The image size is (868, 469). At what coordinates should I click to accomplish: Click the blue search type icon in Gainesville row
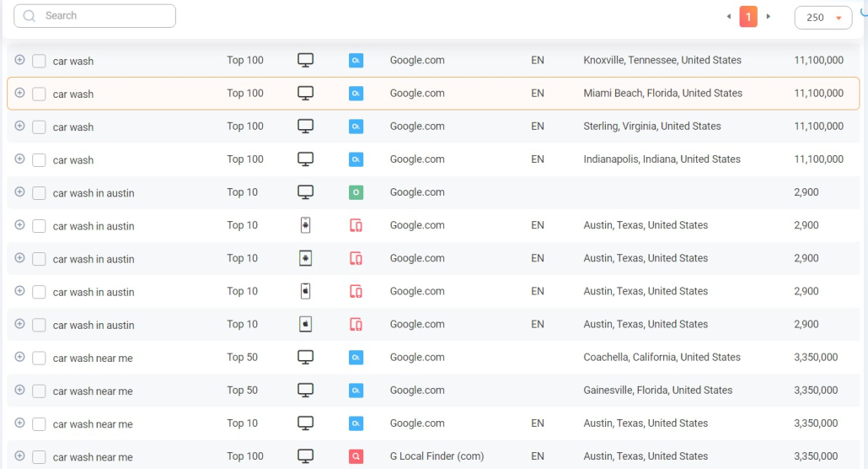pos(356,391)
